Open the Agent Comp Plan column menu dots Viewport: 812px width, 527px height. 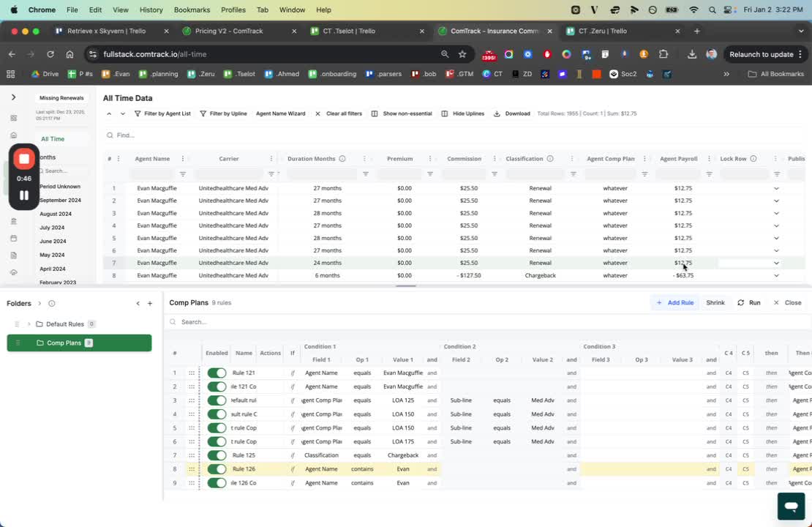[x=644, y=159]
